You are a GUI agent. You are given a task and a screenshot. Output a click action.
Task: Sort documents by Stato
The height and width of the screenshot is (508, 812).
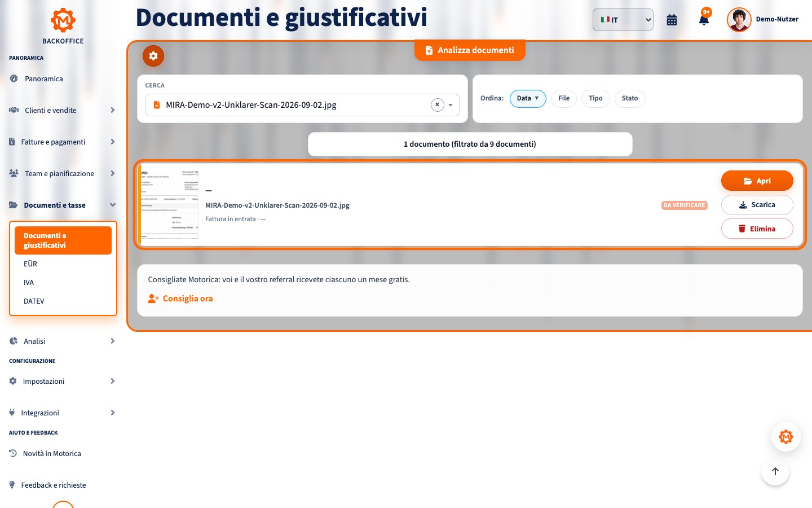pyautogui.click(x=630, y=98)
